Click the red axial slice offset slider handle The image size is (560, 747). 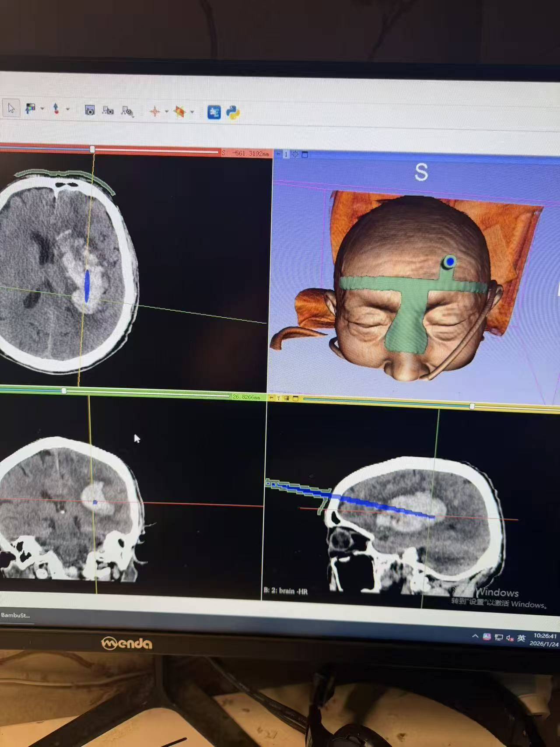92,150
